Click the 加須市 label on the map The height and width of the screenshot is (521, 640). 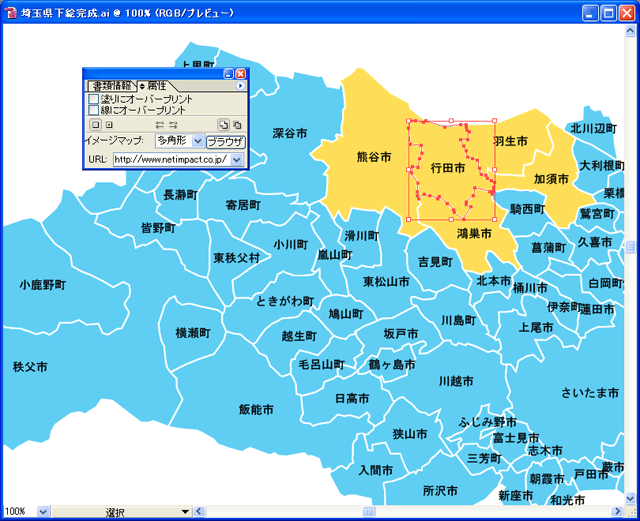tap(551, 179)
